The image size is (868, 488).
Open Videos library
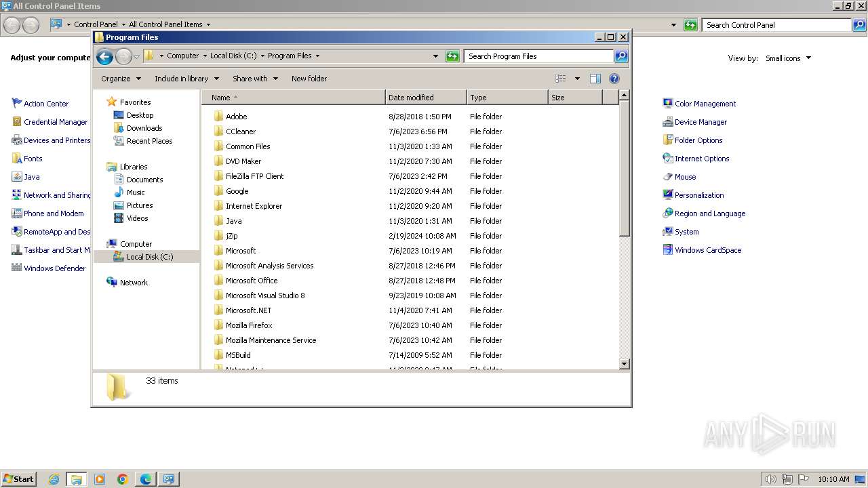pyautogui.click(x=137, y=218)
